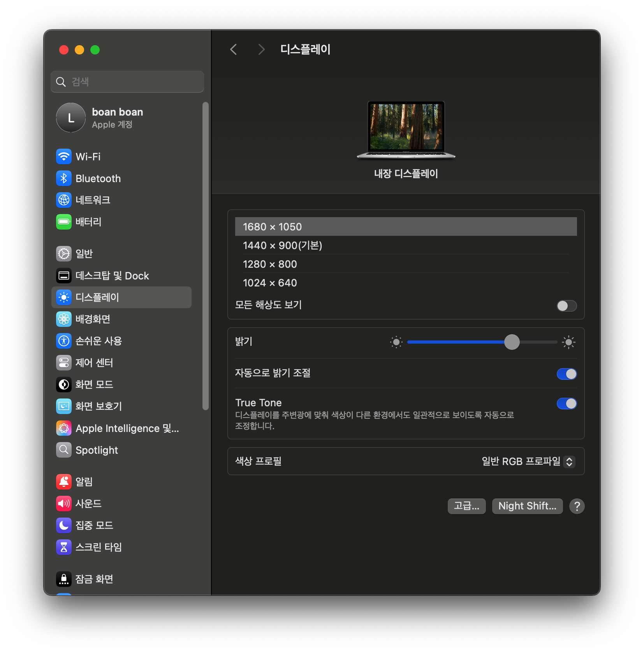Open Screen Time (스크린 타임) hourglass icon
The height and width of the screenshot is (653, 644).
(64, 547)
